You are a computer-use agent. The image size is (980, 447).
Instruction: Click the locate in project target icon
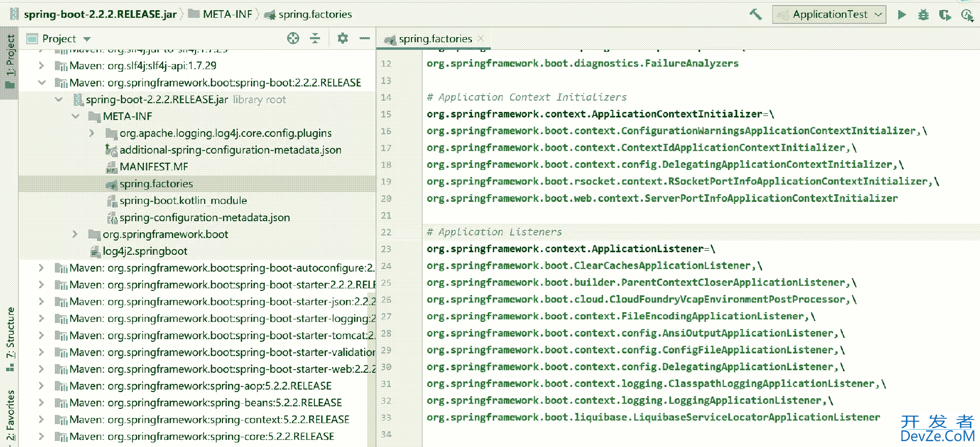(293, 38)
